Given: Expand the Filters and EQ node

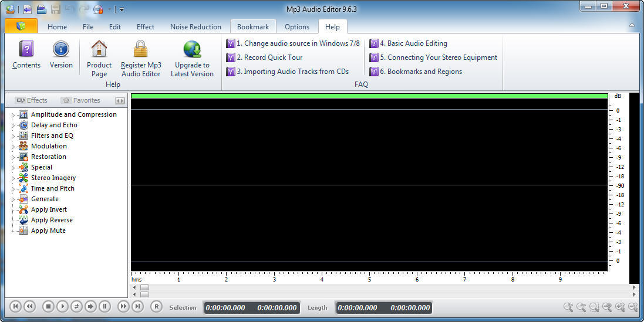Looking at the screenshot, I should tap(13, 136).
